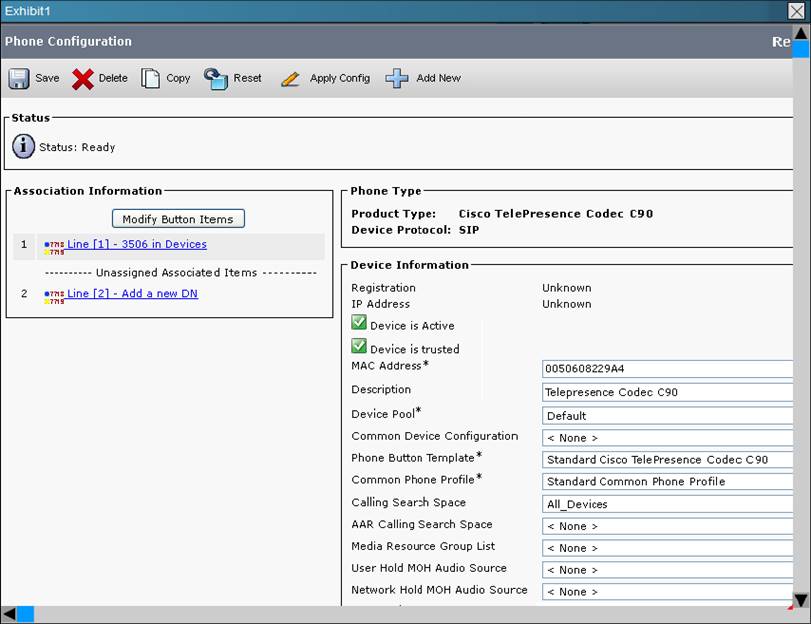The image size is (811, 624).
Task: Click the vertical scrollbar down arrow
Action: pyautogui.click(x=801, y=600)
